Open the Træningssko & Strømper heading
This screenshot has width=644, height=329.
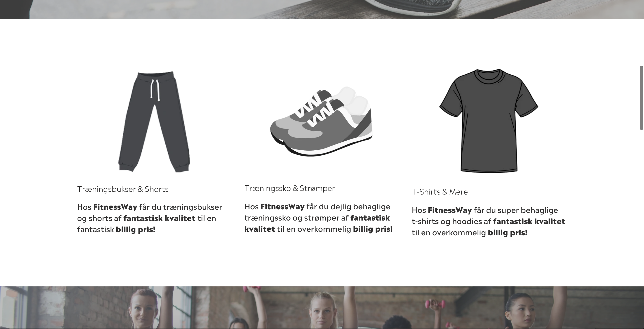click(x=290, y=188)
